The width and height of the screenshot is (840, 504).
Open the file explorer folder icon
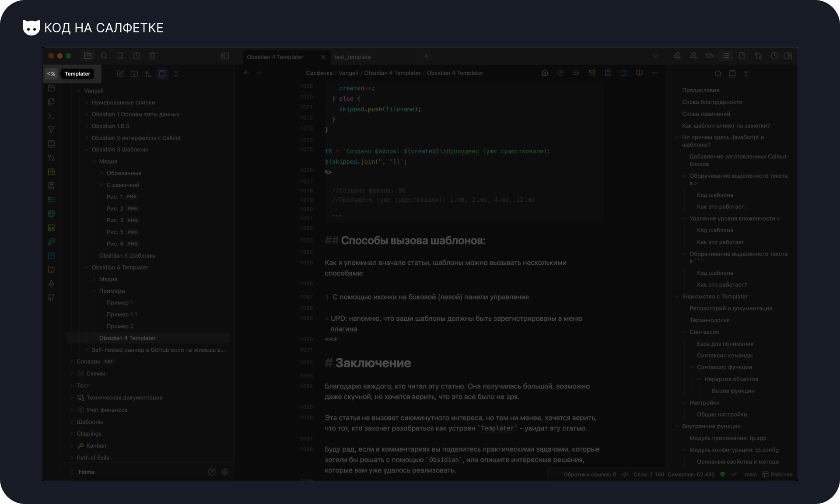point(87,56)
